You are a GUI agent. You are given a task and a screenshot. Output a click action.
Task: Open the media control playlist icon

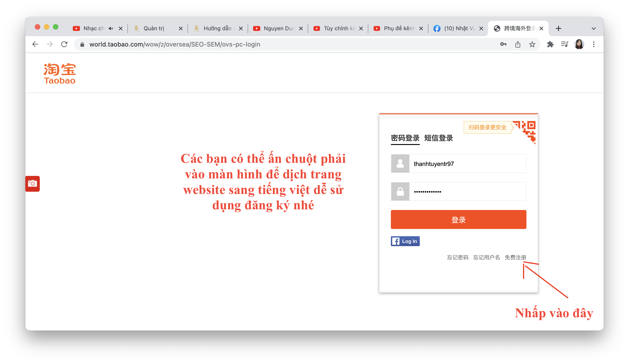(x=564, y=44)
